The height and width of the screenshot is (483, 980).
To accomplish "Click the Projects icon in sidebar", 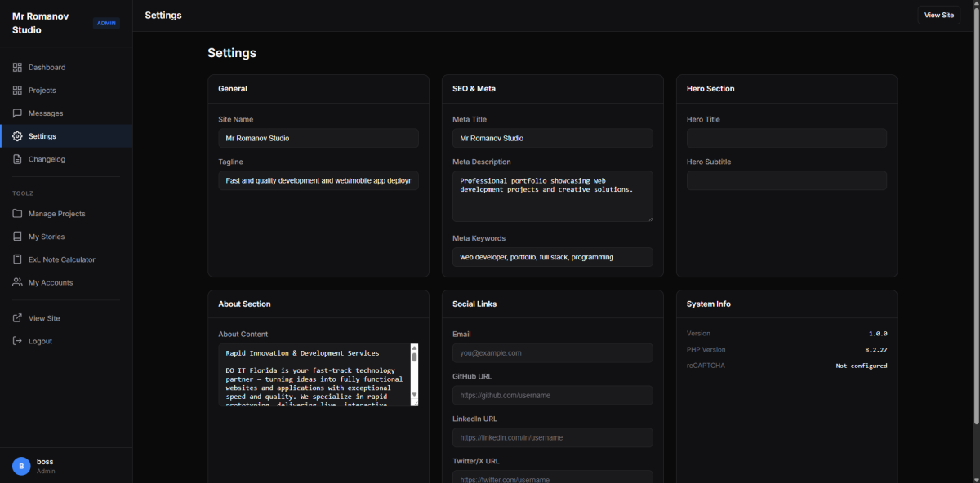I will click(x=17, y=91).
